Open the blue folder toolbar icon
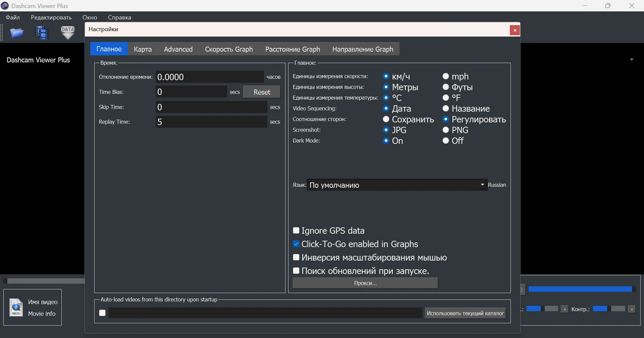Viewport: 644px width, 338px height. coord(17,33)
